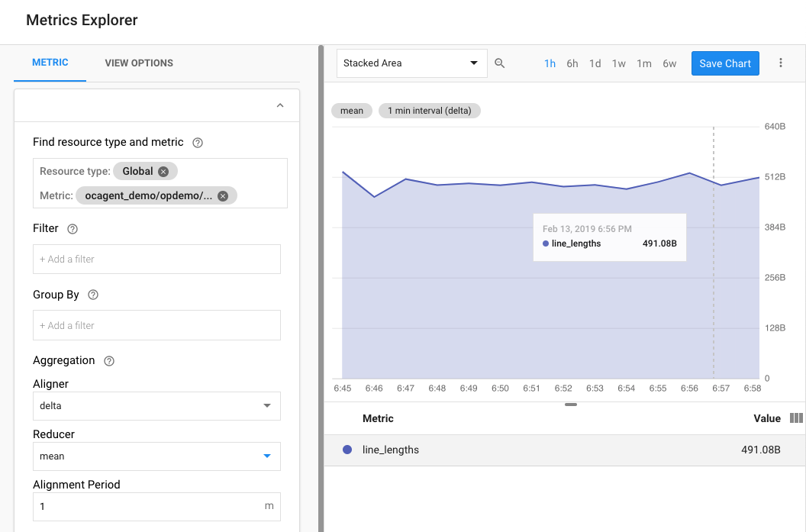Select the line_lengths row in metric table
806x532 pixels.
(x=564, y=450)
